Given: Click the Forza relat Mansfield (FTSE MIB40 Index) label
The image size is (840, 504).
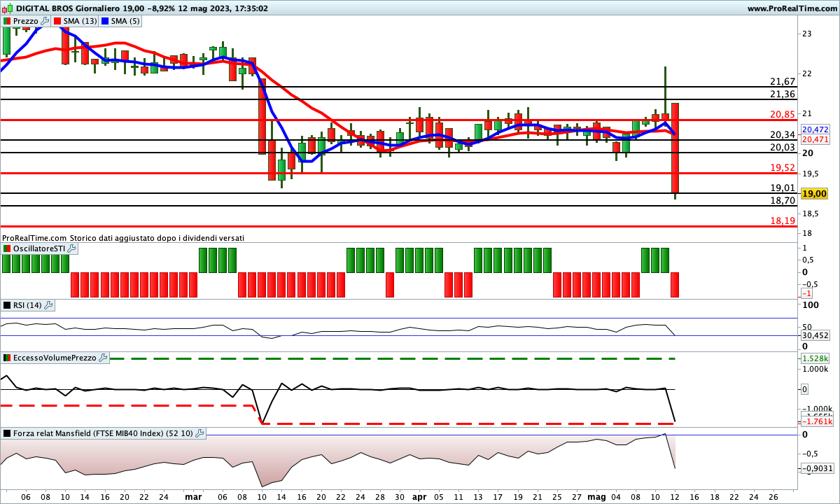Looking at the screenshot, I should pyautogui.click(x=104, y=433).
